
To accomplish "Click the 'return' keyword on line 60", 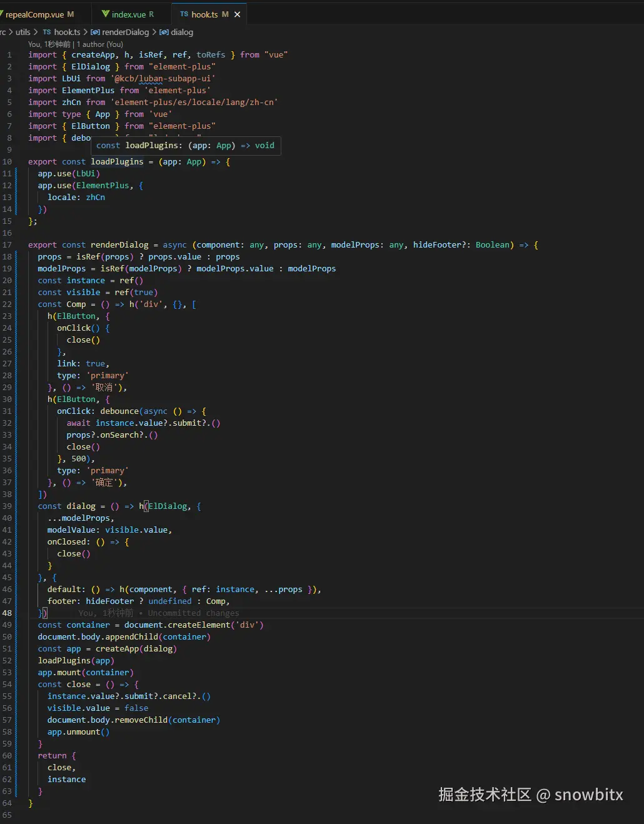I will point(52,755).
